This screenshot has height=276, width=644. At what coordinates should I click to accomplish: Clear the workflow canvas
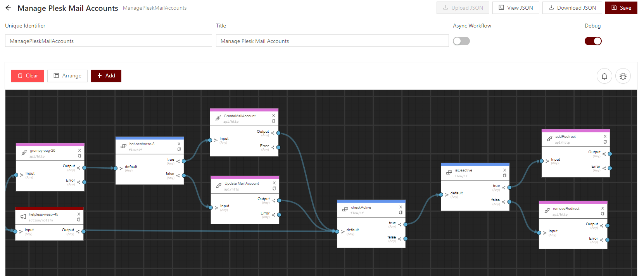click(28, 76)
